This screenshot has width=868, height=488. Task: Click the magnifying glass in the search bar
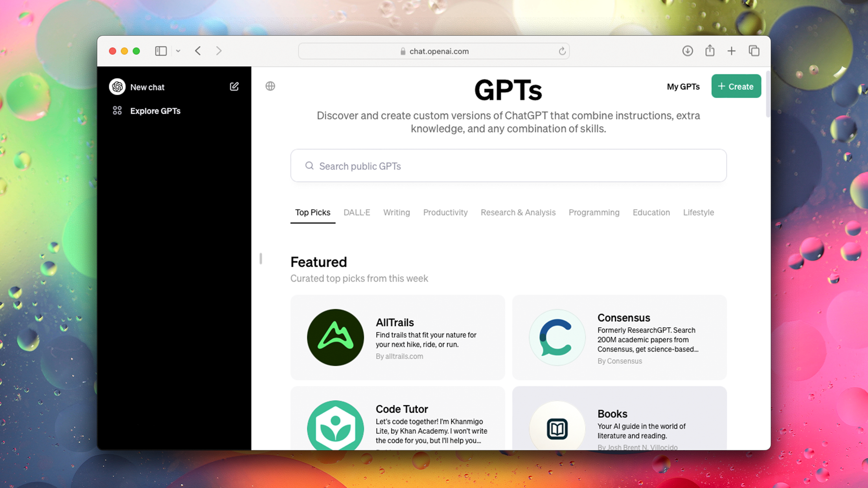pyautogui.click(x=309, y=166)
